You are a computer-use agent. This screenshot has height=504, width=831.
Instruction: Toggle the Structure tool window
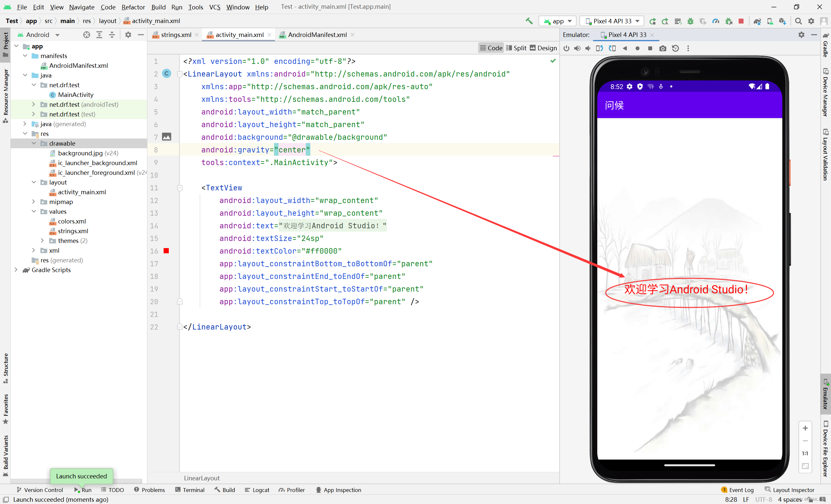pos(6,368)
